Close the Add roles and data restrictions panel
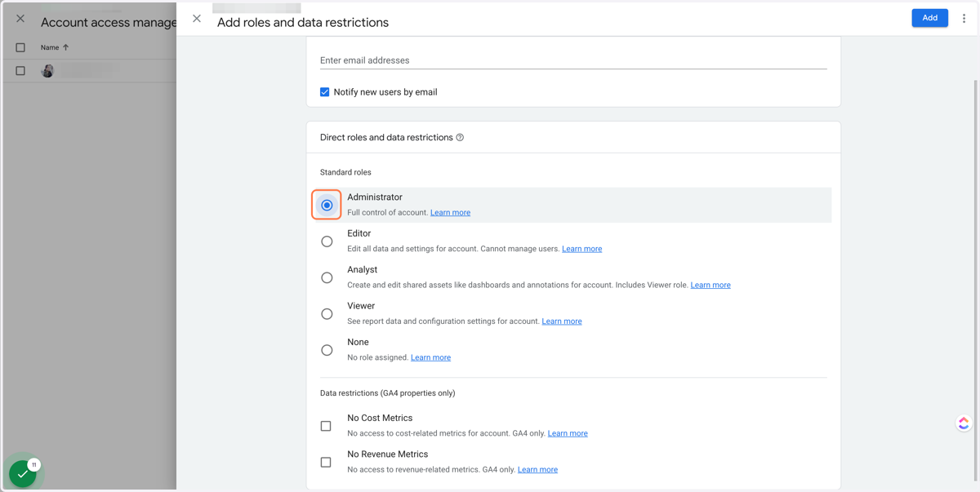Viewport: 980px width, 492px height. pyautogui.click(x=197, y=18)
